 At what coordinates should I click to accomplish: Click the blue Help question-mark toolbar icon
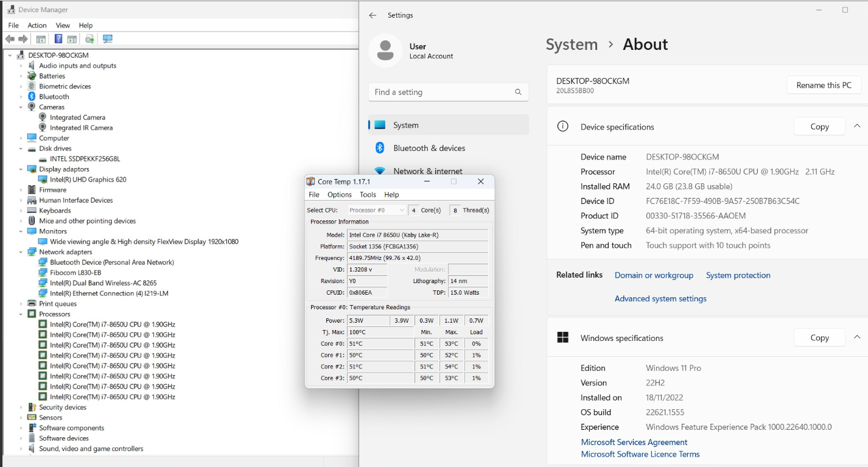tap(58, 39)
